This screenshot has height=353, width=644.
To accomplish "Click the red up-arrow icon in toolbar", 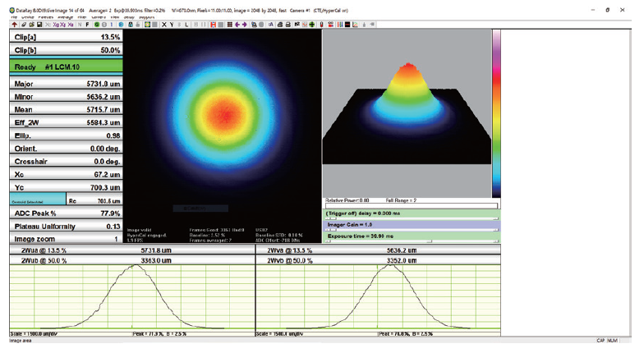I will click(15, 25).
